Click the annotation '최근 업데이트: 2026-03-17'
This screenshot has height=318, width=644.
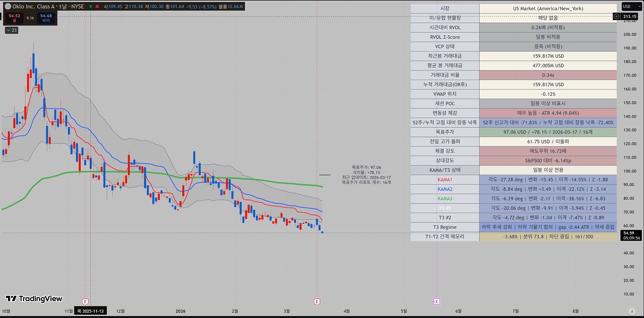coord(366,177)
